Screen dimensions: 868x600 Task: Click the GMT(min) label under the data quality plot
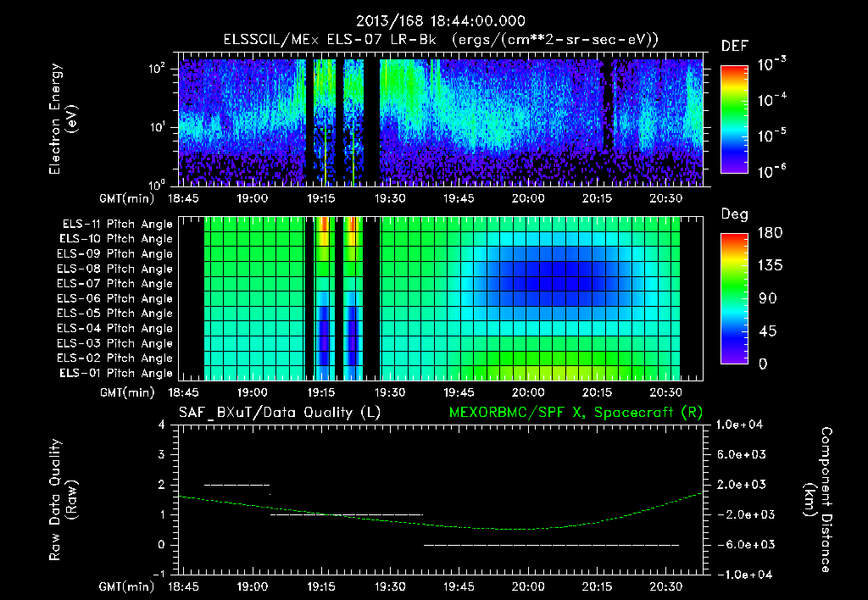[x=127, y=586]
